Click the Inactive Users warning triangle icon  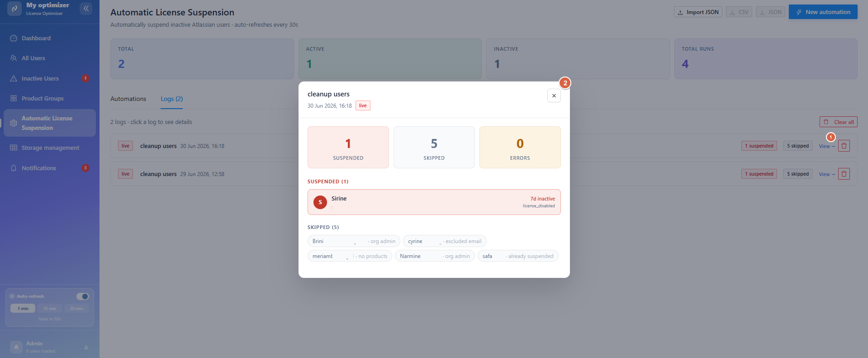click(14, 78)
